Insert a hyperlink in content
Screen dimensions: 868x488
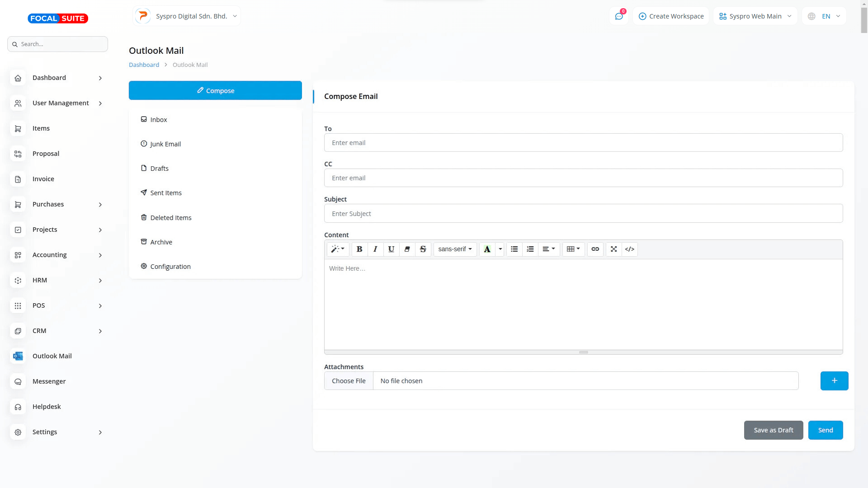pos(595,249)
